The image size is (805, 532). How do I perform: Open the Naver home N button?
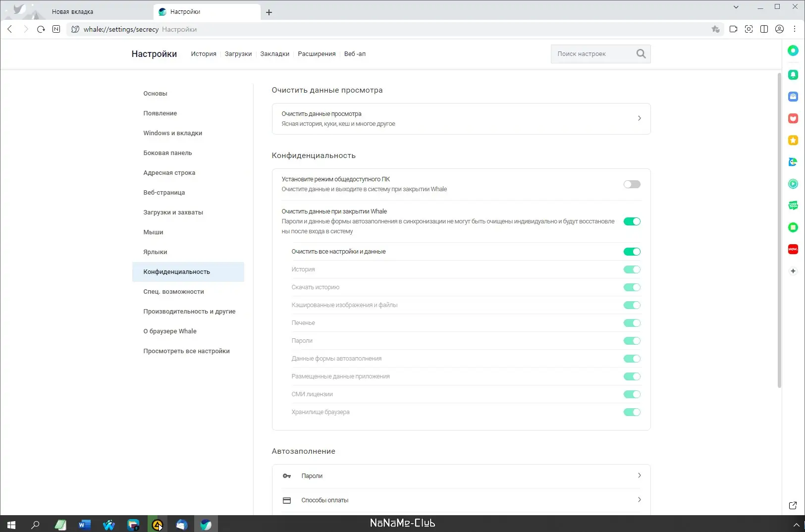coord(56,29)
